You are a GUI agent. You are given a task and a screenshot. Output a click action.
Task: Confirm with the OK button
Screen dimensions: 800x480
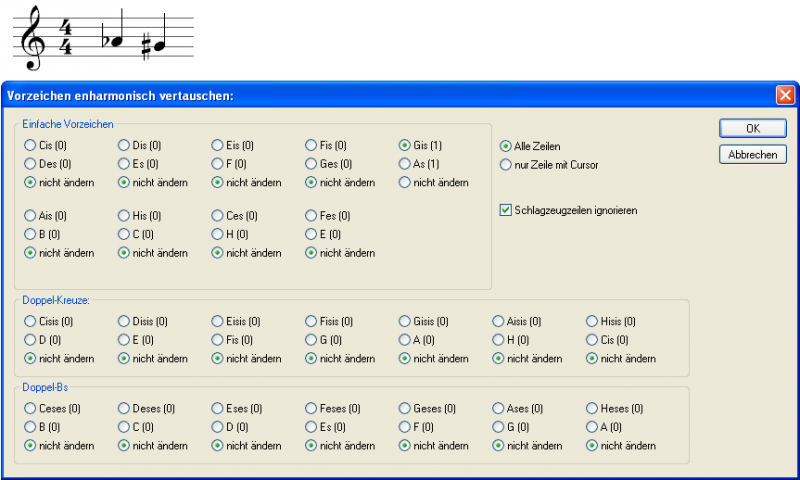[752, 128]
